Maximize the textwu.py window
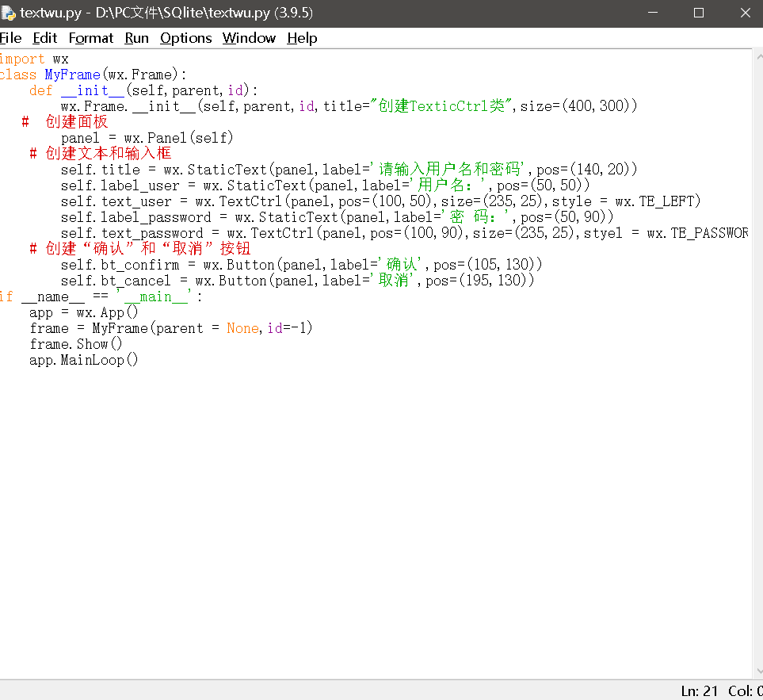 click(x=699, y=13)
